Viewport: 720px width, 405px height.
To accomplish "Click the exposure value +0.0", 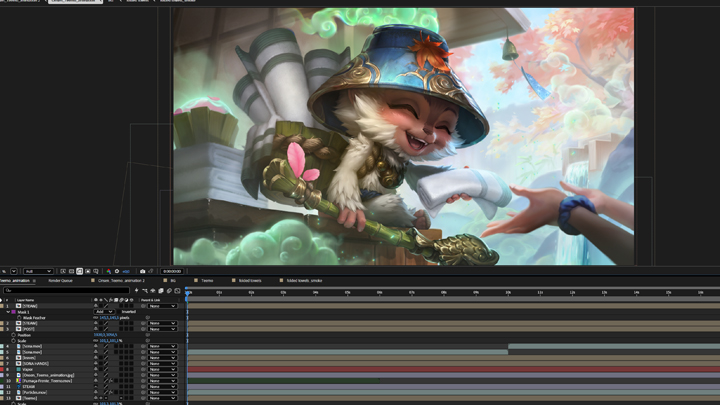I will coord(125,271).
